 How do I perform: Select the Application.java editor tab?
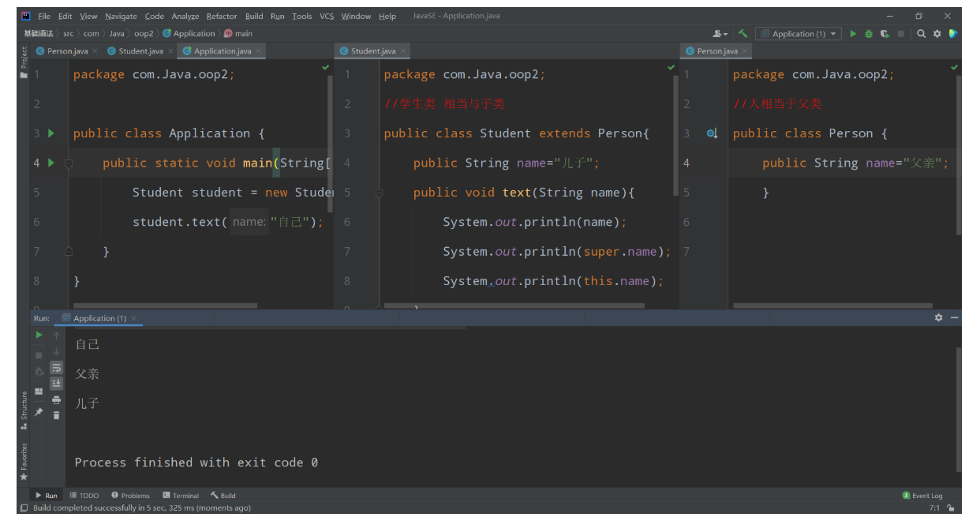tap(222, 51)
